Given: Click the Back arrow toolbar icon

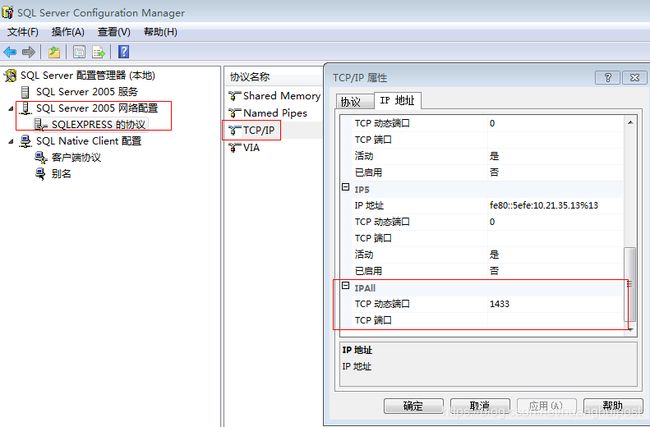Looking at the screenshot, I should pos(10,52).
